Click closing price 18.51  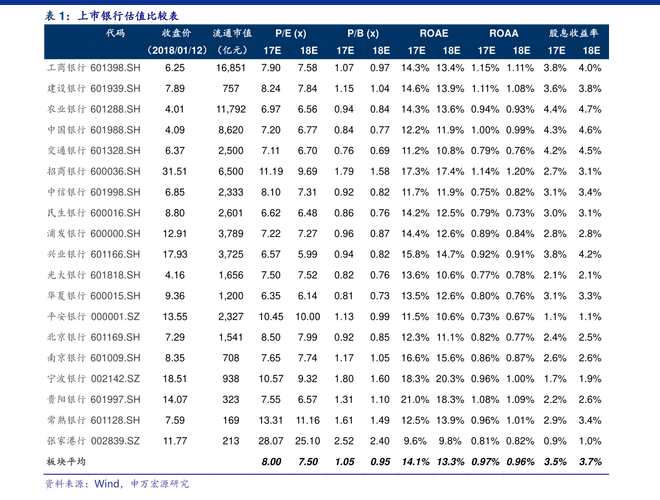click(175, 379)
